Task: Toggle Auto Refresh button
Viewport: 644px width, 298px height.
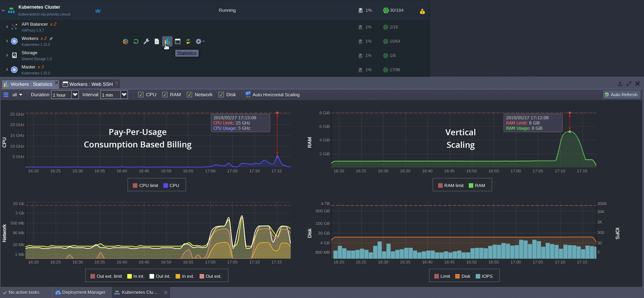Action: (621, 95)
